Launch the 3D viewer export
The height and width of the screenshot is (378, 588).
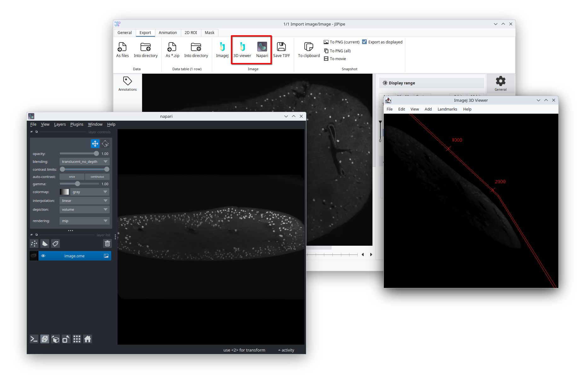point(242,50)
